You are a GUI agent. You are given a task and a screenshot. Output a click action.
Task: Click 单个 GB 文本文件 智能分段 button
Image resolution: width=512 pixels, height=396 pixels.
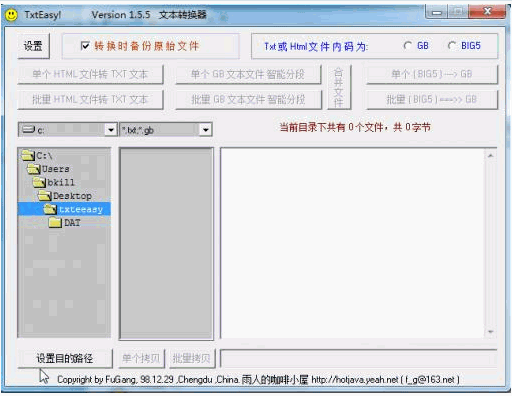(x=248, y=74)
